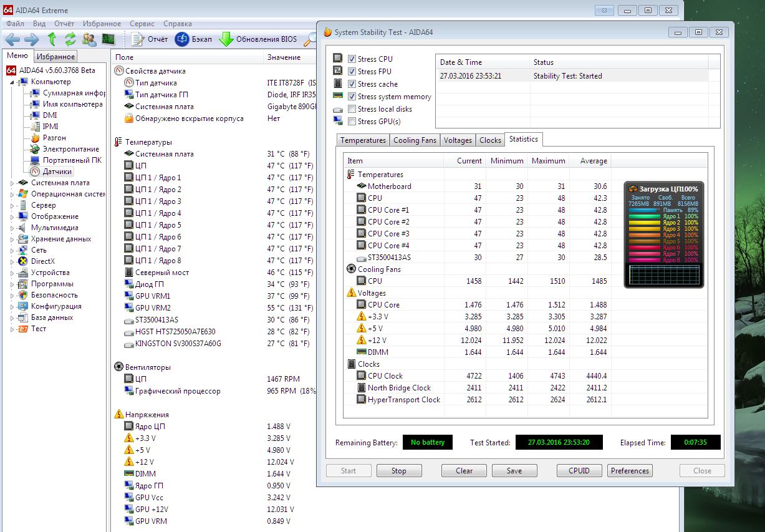Go forward with the right arrow toolbar icon
This screenshot has width=765, height=532.
[31, 39]
